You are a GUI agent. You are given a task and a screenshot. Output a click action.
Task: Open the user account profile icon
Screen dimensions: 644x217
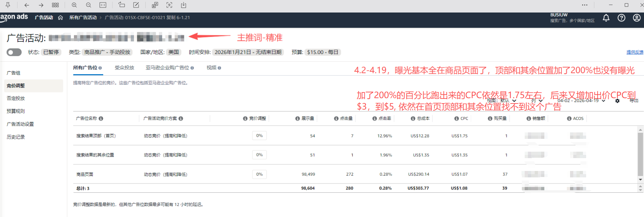pyautogui.click(x=636, y=18)
